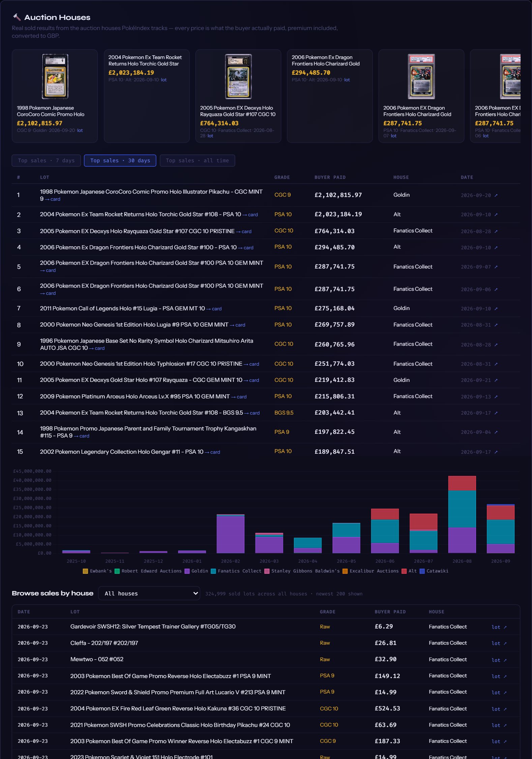Select Top sales 30 days tab
The width and height of the screenshot is (532, 759).
coord(120,161)
